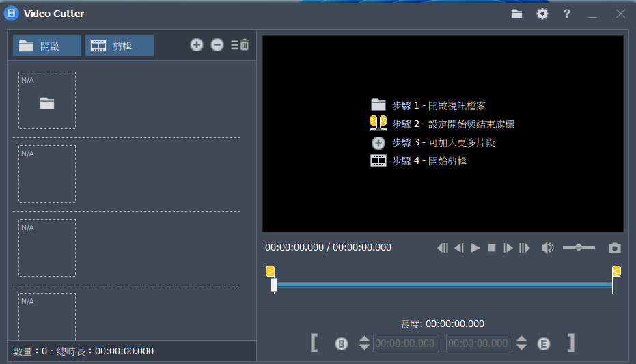
Task: Click the 開啟 open file button
Action: (x=47, y=46)
